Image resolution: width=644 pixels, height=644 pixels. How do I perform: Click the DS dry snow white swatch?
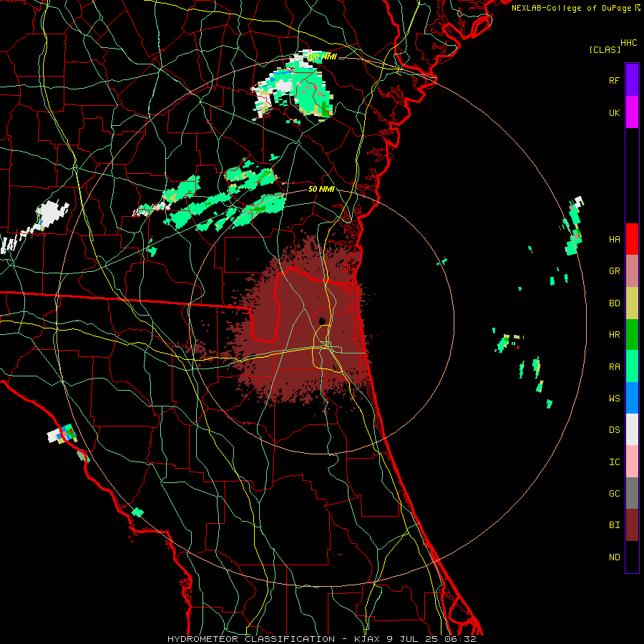point(632,429)
